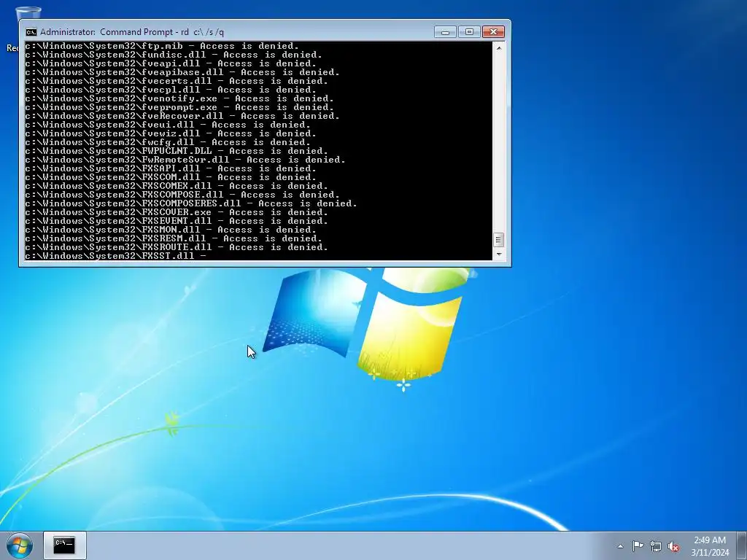
Task: Click the FXSAPI.dll line
Action: click(x=171, y=168)
